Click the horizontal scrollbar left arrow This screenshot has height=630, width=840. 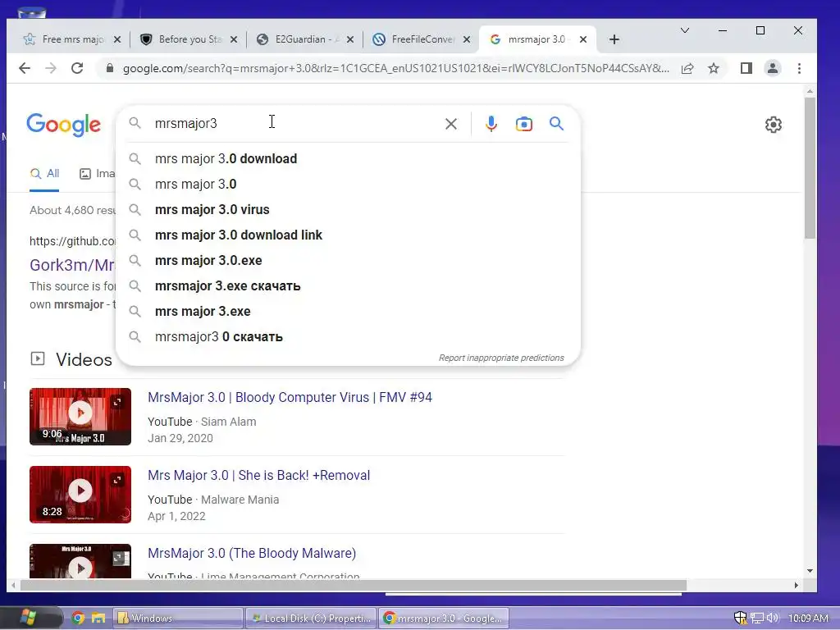coord(13,586)
